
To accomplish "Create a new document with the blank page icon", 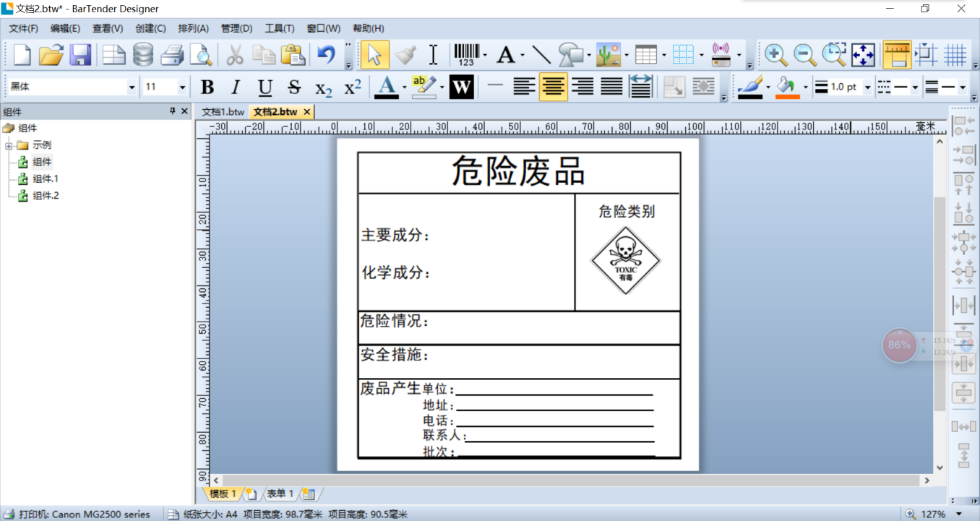I will (x=22, y=55).
